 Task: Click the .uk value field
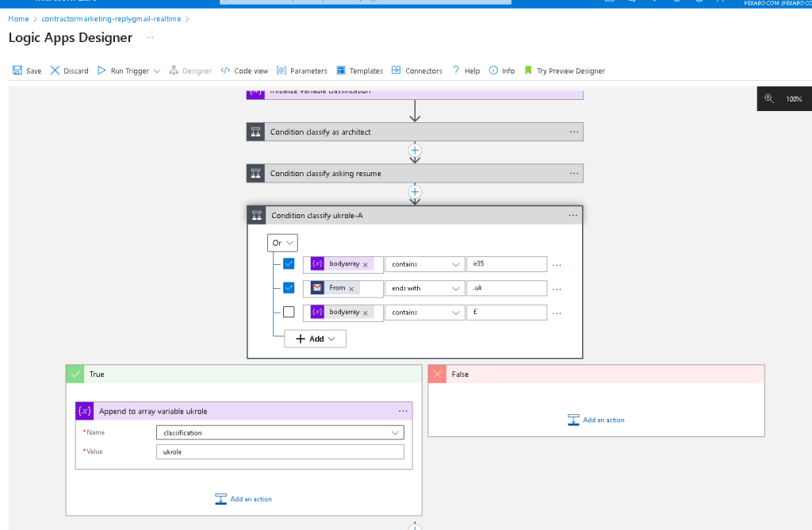(x=507, y=288)
